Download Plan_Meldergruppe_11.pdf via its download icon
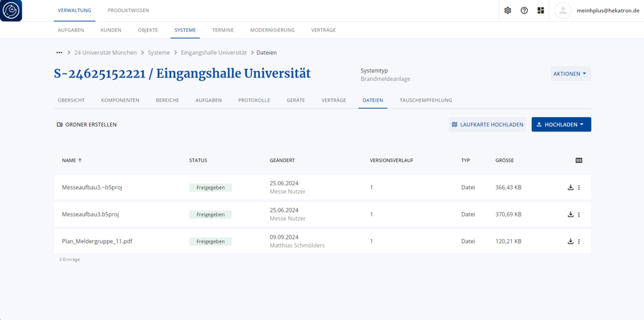Viewport: 644px width, 320px height. [570, 241]
